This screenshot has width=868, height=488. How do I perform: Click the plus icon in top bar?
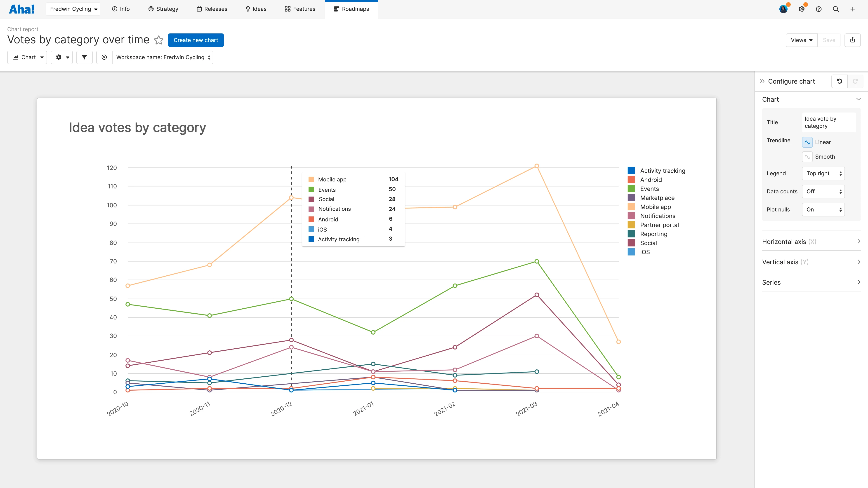pyautogui.click(x=853, y=9)
